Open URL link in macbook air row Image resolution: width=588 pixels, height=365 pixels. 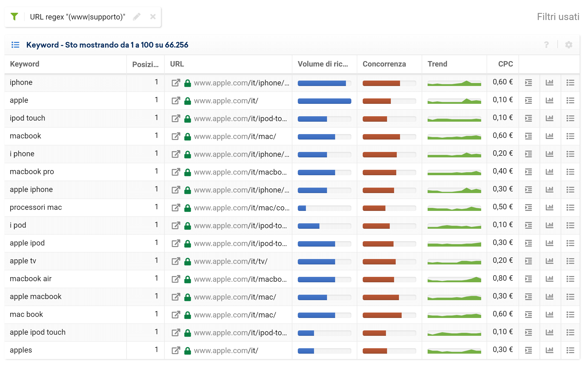click(x=240, y=279)
